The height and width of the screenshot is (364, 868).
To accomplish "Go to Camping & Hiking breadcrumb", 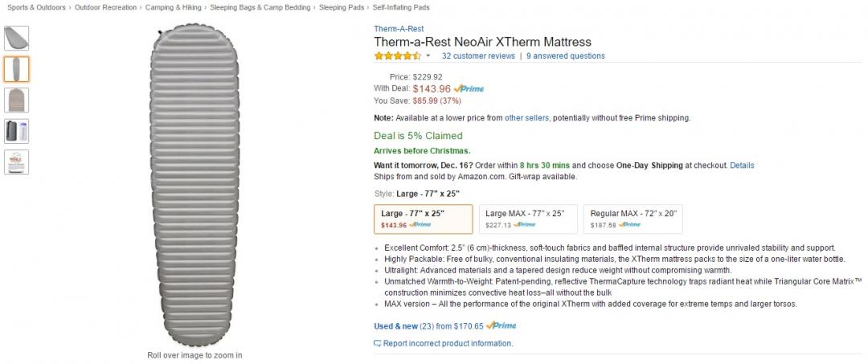I will 174,7.
